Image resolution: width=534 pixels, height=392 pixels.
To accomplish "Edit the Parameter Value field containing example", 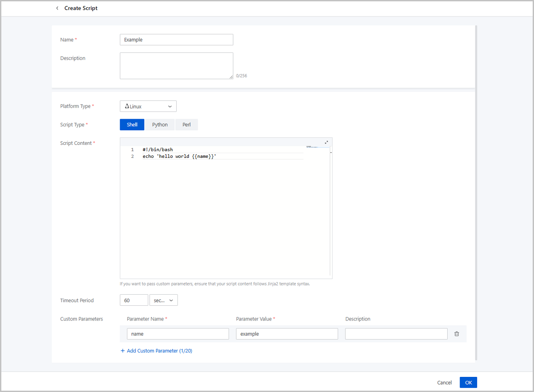I will point(287,334).
